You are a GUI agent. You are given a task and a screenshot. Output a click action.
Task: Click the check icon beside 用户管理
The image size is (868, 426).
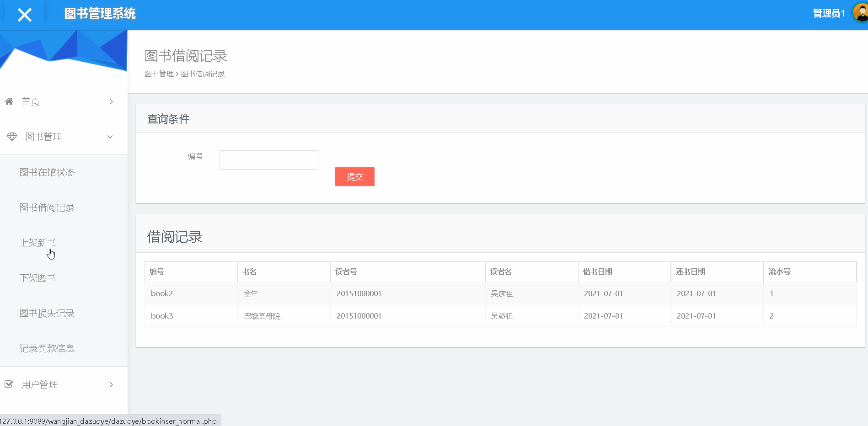click(9, 384)
